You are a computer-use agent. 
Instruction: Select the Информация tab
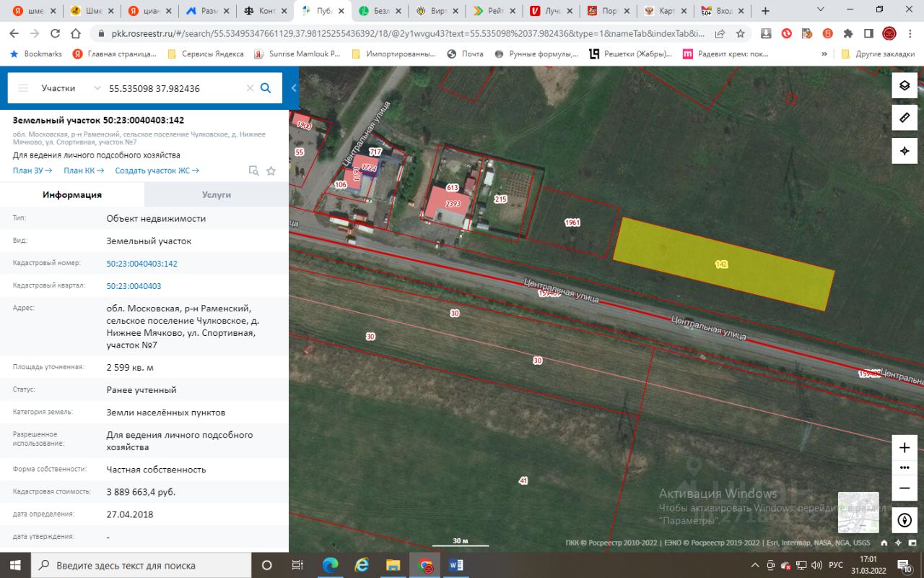tap(72, 195)
